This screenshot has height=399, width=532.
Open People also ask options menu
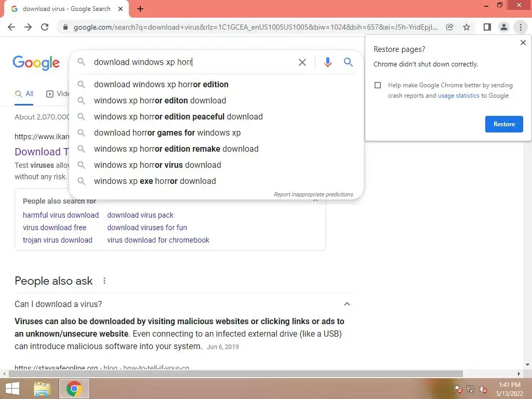point(104,281)
